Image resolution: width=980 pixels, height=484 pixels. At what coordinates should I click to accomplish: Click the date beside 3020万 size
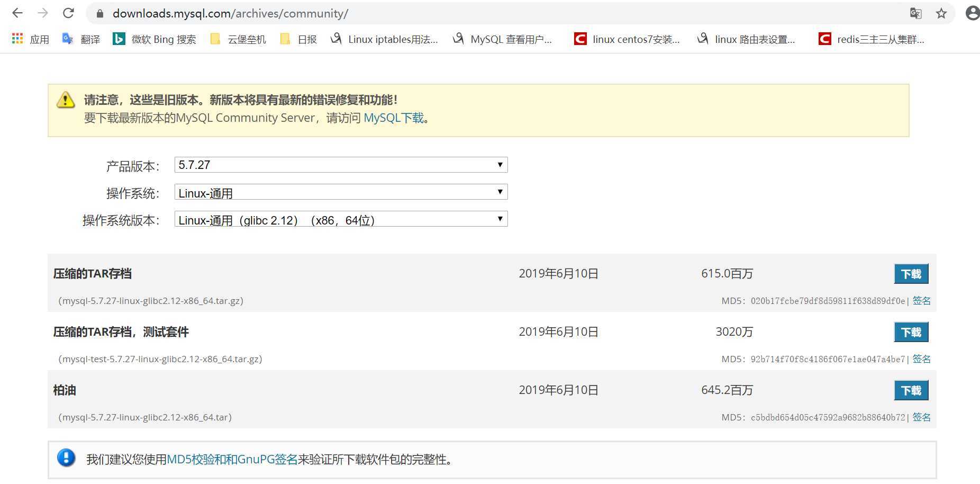[x=558, y=332]
